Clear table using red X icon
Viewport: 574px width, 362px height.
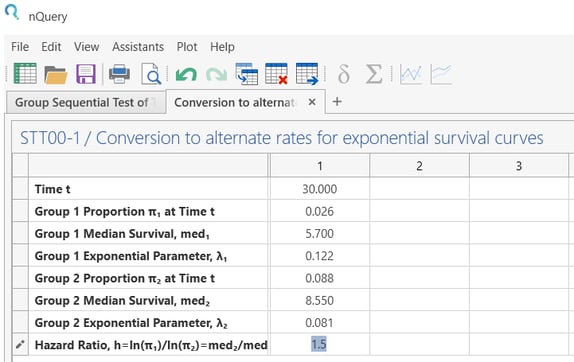click(x=276, y=74)
